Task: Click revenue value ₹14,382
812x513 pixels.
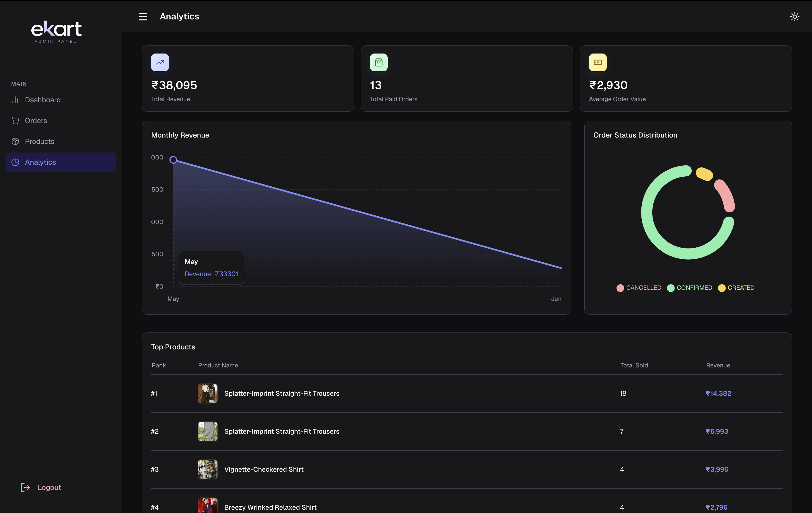Action: [719, 393]
